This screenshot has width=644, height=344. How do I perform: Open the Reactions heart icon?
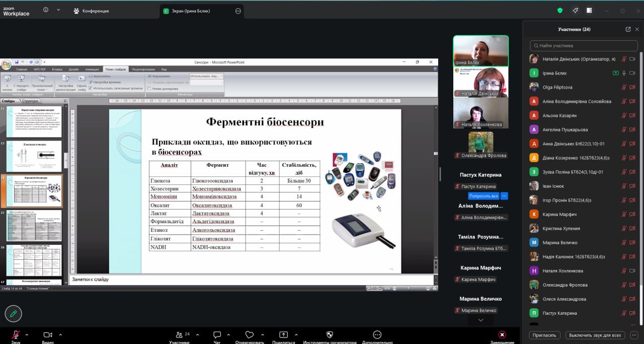pos(249,335)
